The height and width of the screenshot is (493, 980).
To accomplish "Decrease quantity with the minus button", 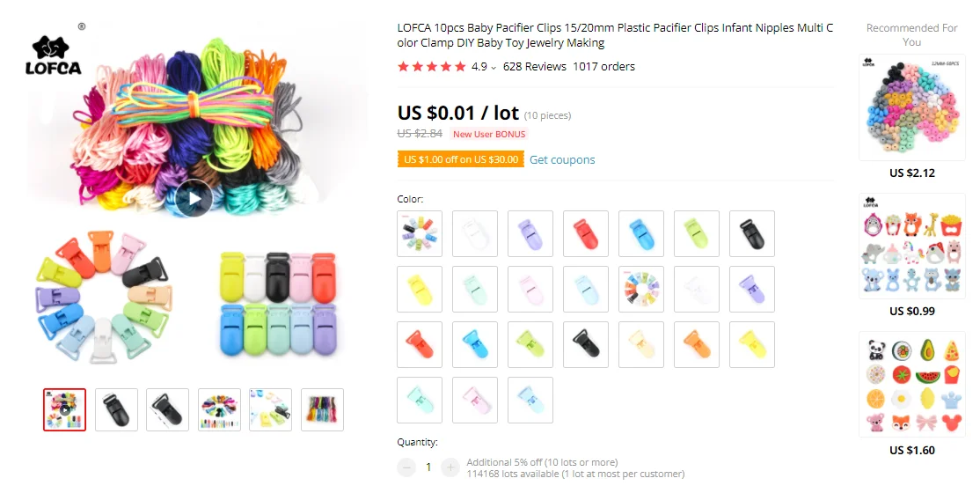I will (x=406, y=467).
